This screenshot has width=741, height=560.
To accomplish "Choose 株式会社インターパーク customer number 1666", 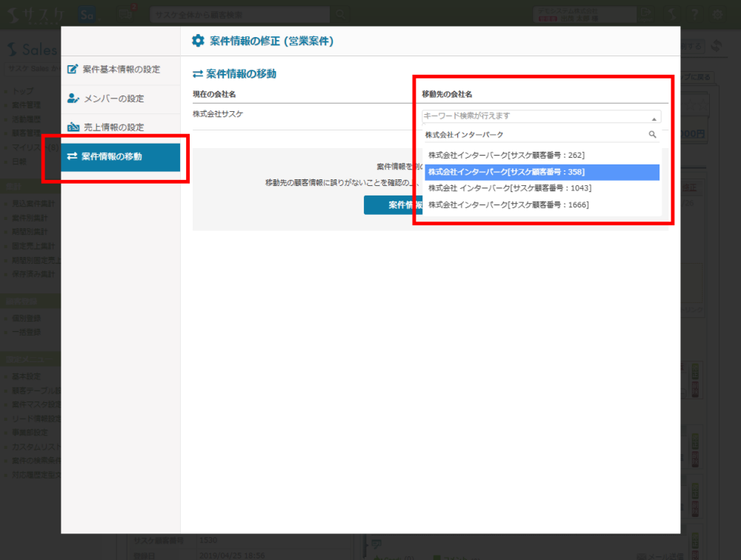I will point(542,204).
